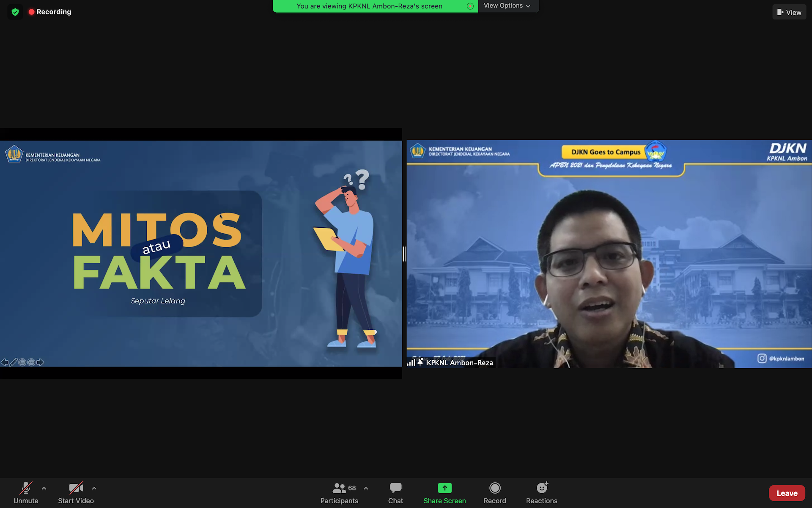This screenshot has width=812, height=508.
Task: Click the slideshow next arrow icon
Action: (x=40, y=362)
